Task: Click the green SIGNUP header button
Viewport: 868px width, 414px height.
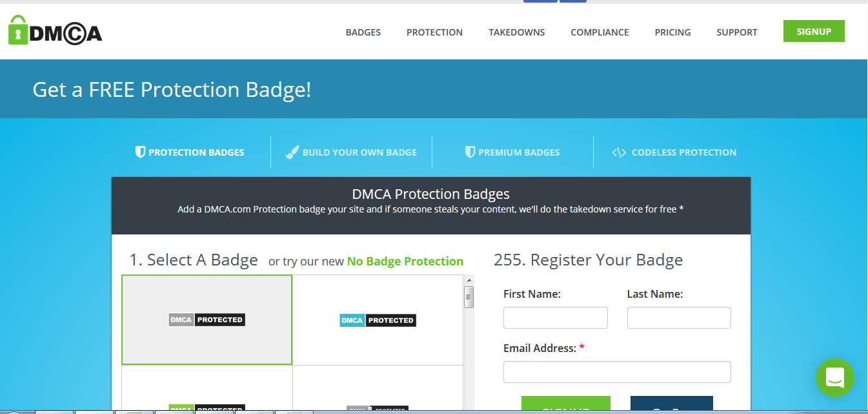Action: [x=814, y=31]
